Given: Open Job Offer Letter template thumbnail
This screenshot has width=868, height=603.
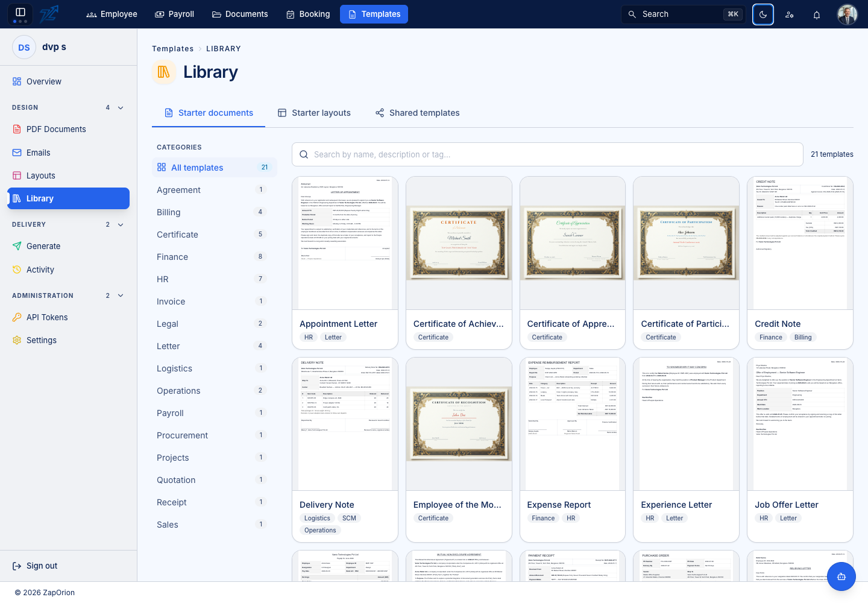Looking at the screenshot, I should 800,424.
